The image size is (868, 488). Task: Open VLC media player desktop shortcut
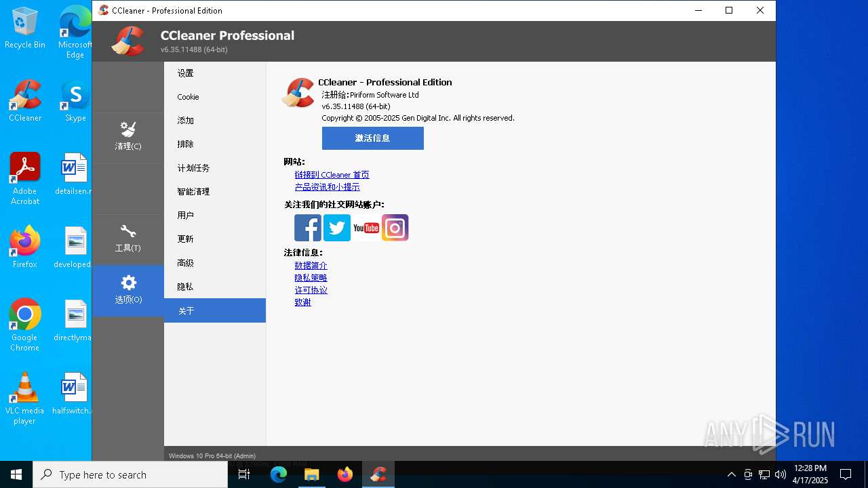pyautogui.click(x=24, y=399)
